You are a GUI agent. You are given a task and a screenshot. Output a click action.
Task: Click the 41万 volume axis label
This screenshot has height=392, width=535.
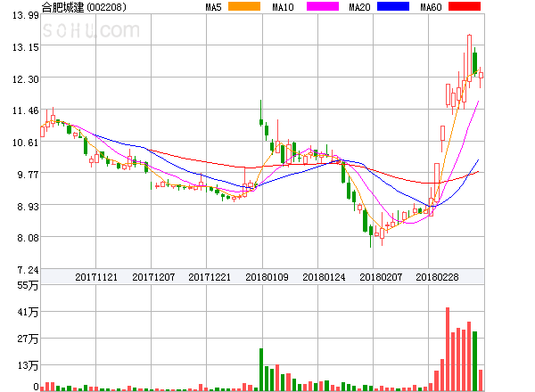click(28, 312)
